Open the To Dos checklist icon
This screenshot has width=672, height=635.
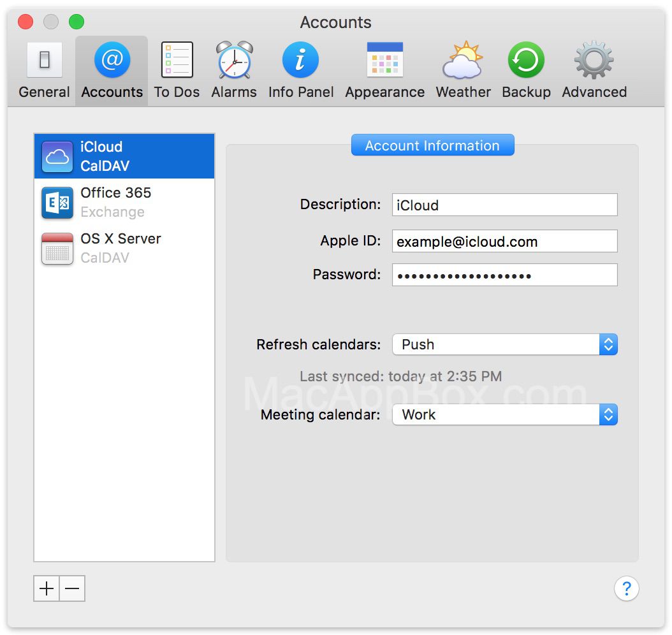pos(177,59)
